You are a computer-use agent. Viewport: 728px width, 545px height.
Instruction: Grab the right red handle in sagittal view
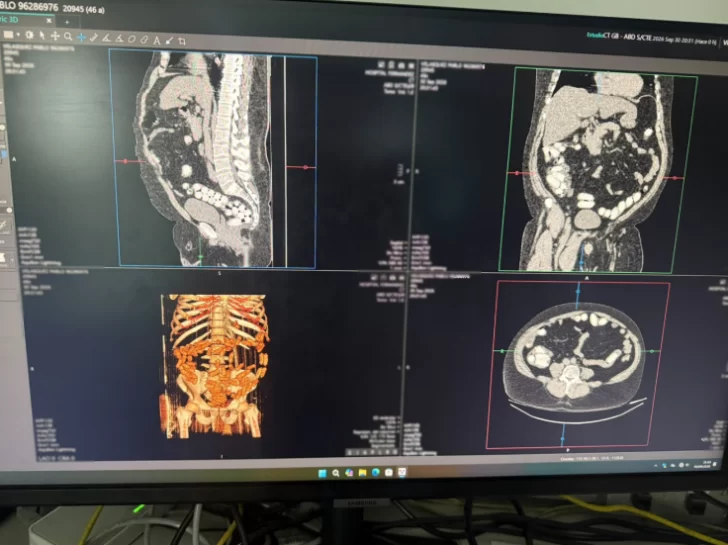pyautogui.click(x=305, y=167)
